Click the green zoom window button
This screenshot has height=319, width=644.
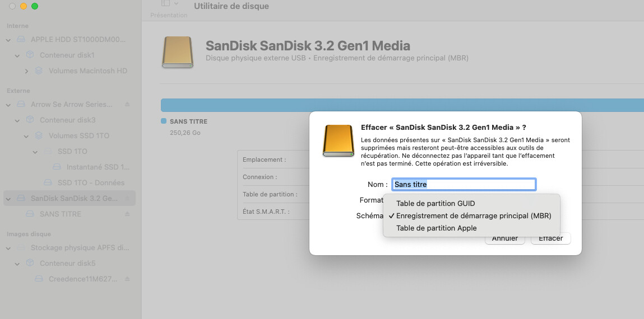coord(35,6)
